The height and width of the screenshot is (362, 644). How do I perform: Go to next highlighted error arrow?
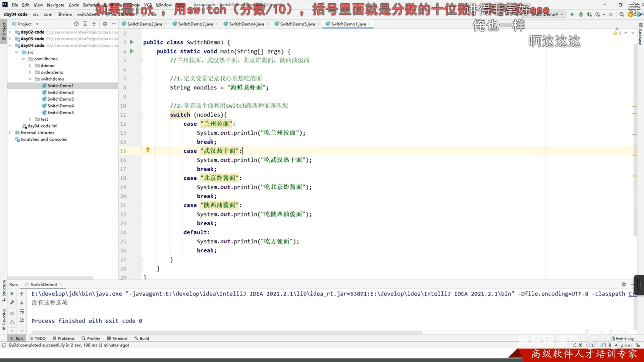[633, 33]
